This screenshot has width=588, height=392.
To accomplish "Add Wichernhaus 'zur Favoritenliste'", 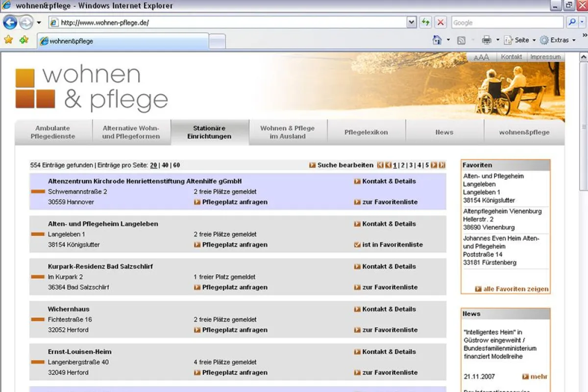I will (386, 330).
